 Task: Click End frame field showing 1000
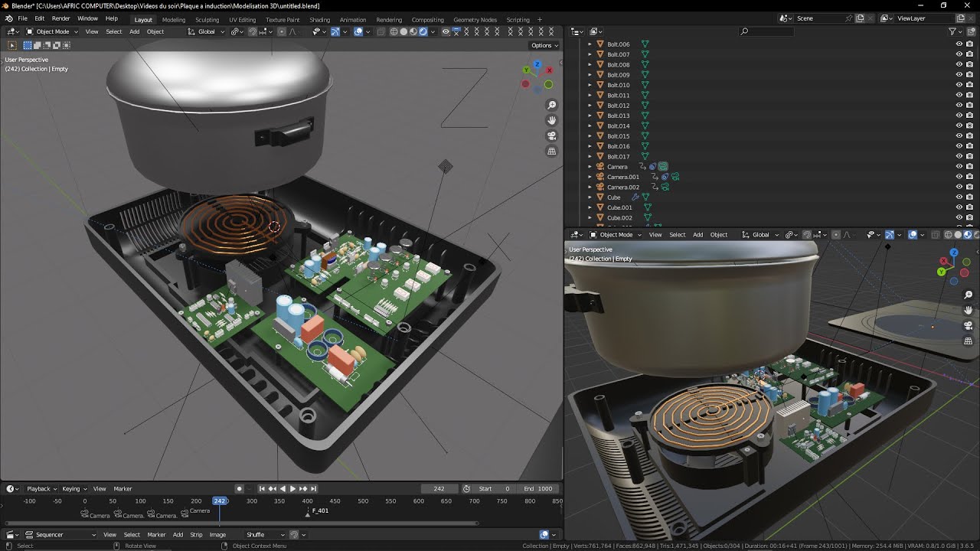tap(538, 488)
